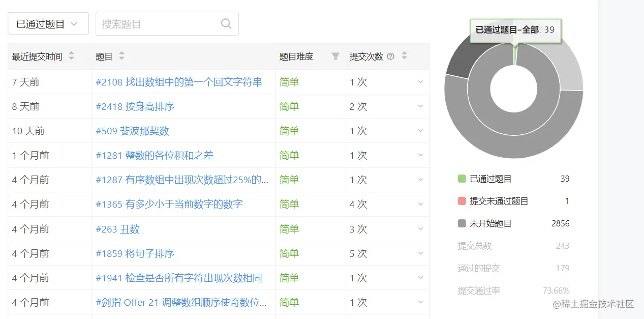644x319 pixels.
Task: Open the 题目难度 filter funnel icon
Action: (335, 56)
